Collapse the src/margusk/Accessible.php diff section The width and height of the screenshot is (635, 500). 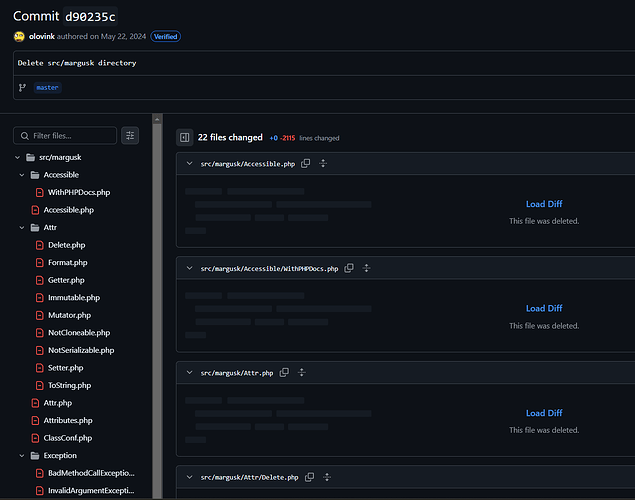click(189, 163)
